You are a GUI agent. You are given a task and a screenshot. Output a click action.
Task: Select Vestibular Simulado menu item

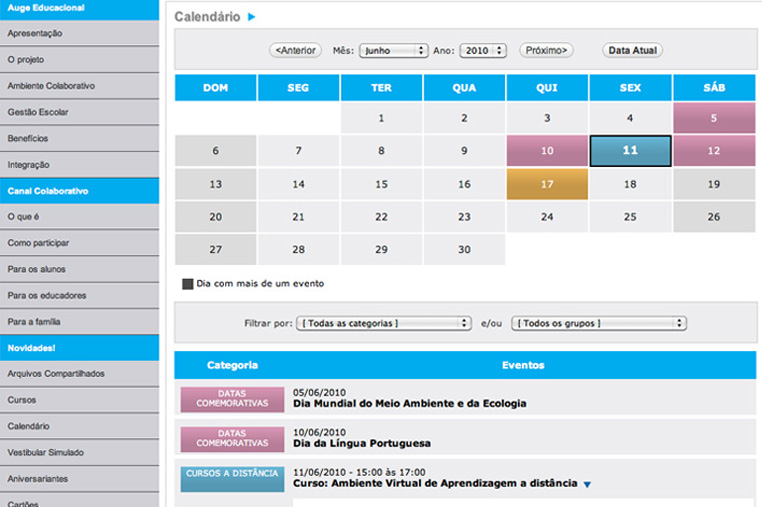click(44, 452)
